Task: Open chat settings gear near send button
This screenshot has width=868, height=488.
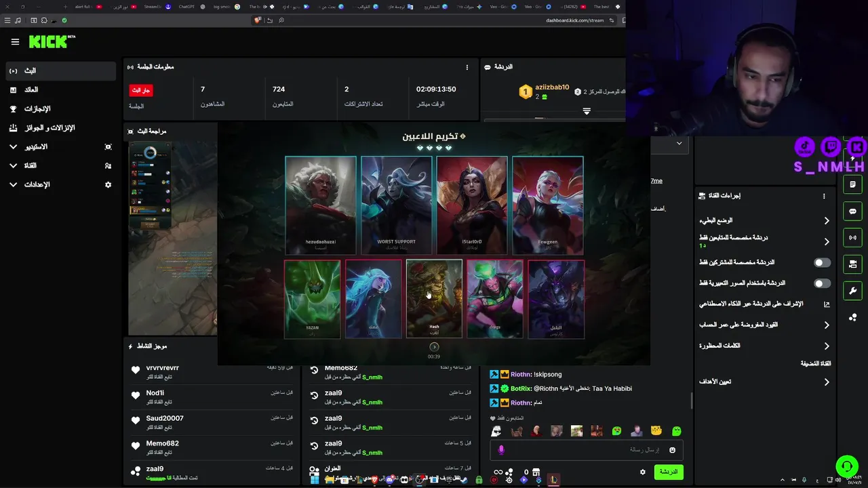Action: point(643,472)
